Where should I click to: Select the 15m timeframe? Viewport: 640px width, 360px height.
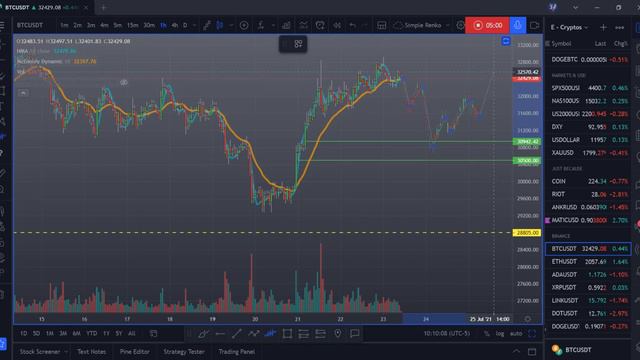tap(132, 25)
